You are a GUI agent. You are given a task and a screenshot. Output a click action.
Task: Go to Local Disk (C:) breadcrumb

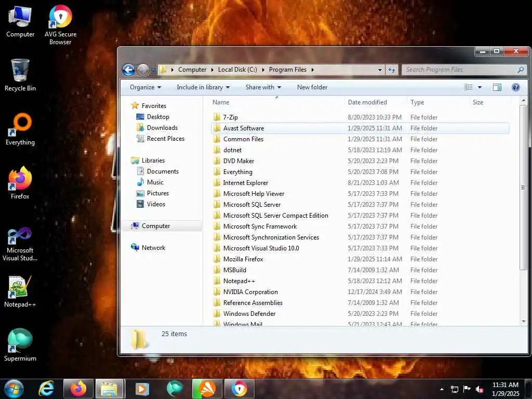click(237, 70)
